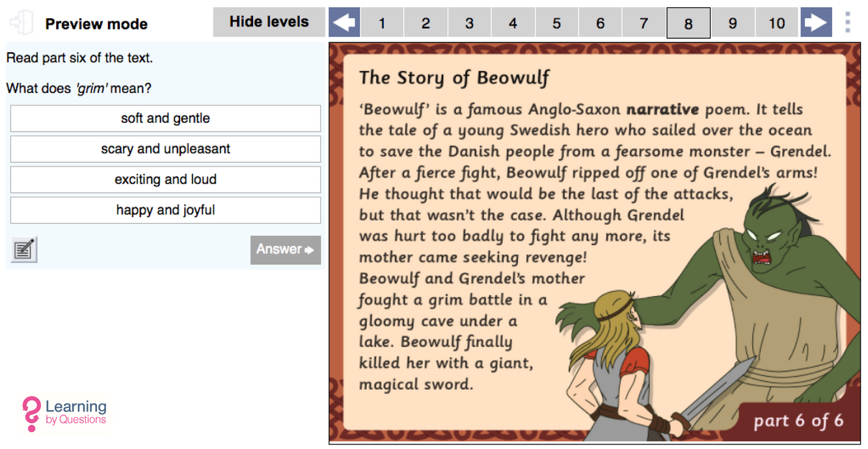The width and height of the screenshot is (868, 449).
Task: Pick the 'exciting and loud' answer
Action: (x=165, y=180)
